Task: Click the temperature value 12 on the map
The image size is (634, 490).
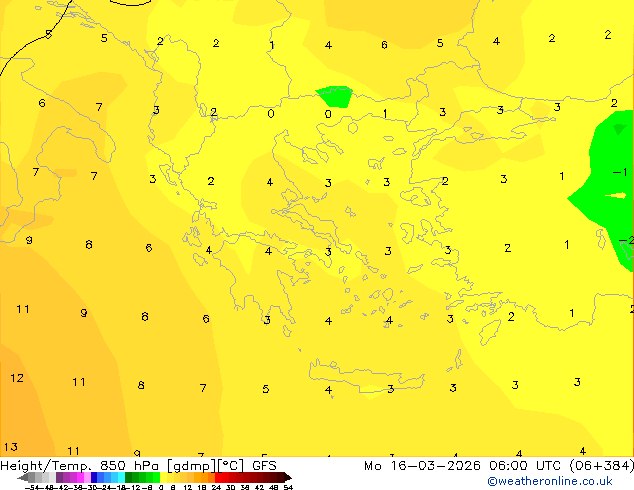Action: tap(17, 378)
